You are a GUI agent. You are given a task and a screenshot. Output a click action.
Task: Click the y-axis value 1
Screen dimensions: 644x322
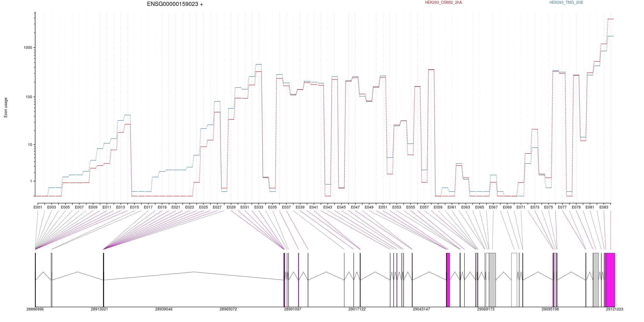tap(31, 181)
